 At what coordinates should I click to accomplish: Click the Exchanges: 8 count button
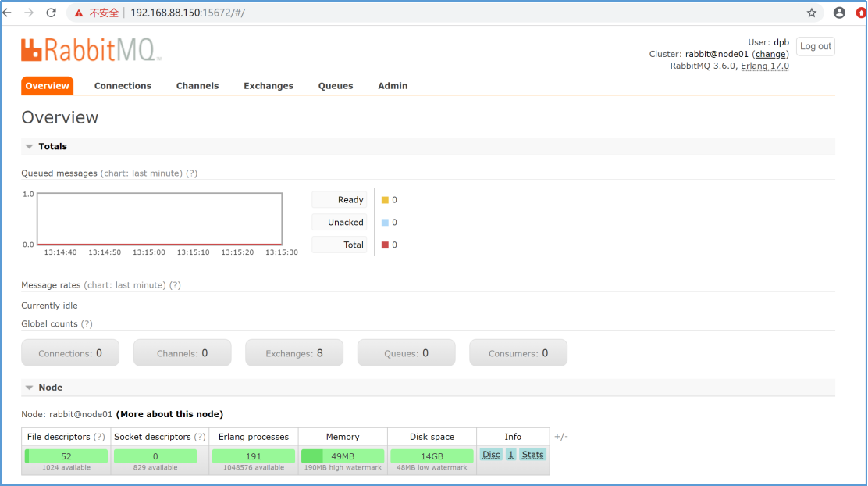point(294,353)
